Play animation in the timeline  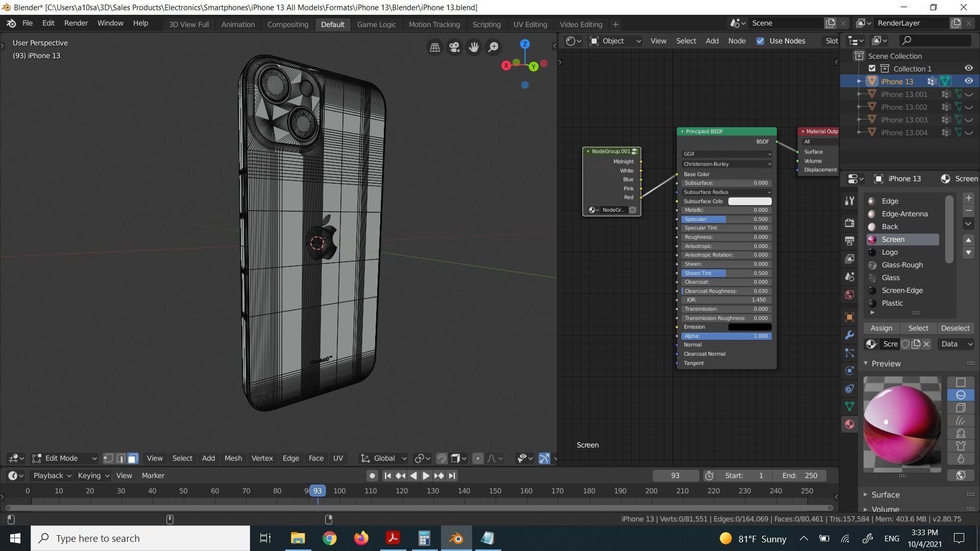click(426, 475)
